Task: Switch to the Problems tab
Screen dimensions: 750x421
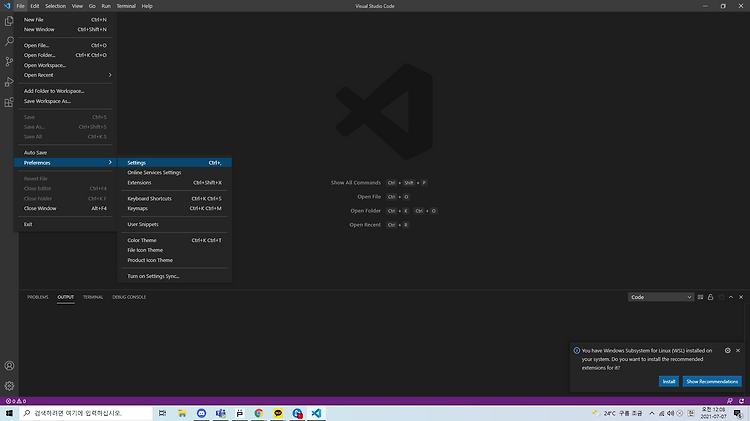Action: (38, 297)
